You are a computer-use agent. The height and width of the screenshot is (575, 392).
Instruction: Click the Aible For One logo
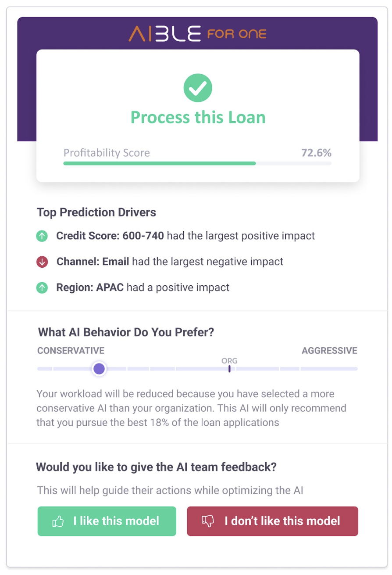pyautogui.click(x=197, y=34)
